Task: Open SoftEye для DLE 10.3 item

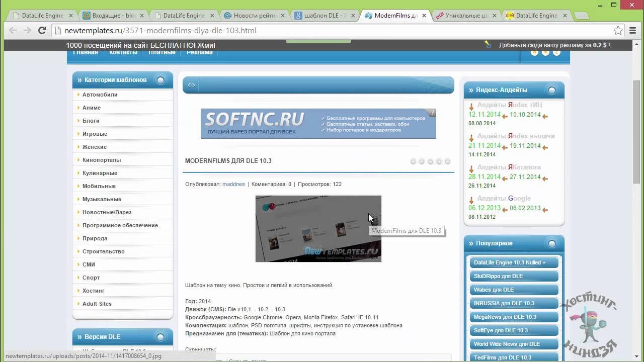Action: coord(514,330)
